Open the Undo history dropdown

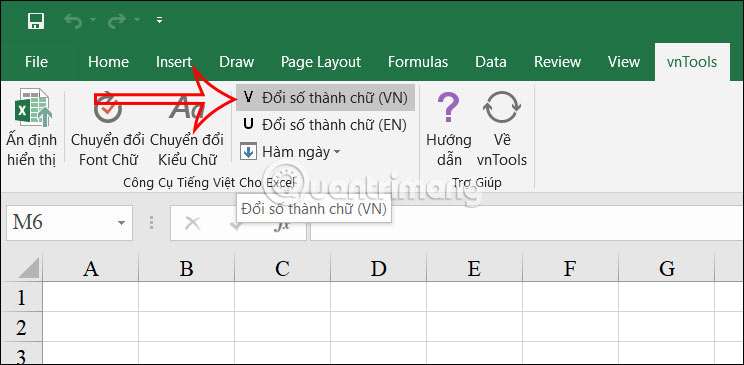tap(93, 20)
